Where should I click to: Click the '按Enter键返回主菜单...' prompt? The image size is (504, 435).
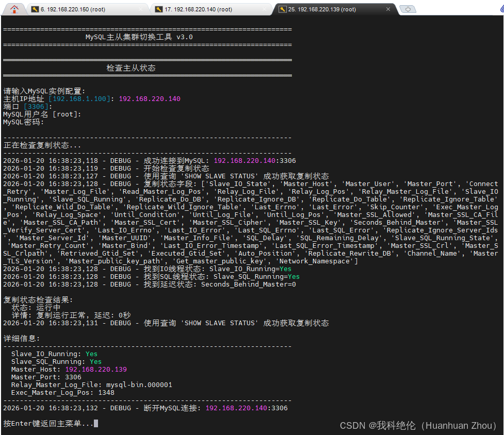(x=48, y=424)
